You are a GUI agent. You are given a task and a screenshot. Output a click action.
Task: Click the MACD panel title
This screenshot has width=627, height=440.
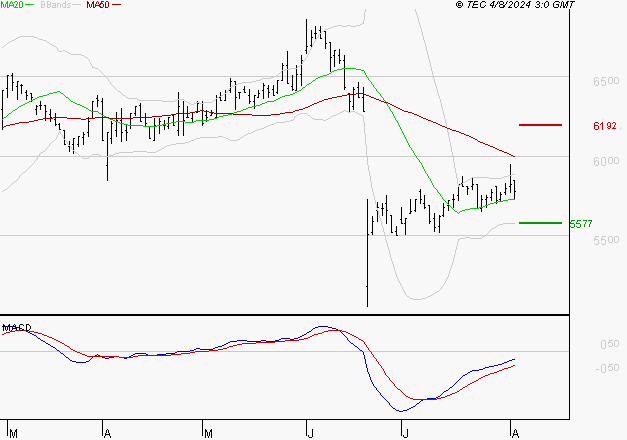pyautogui.click(x=17, y=328)
